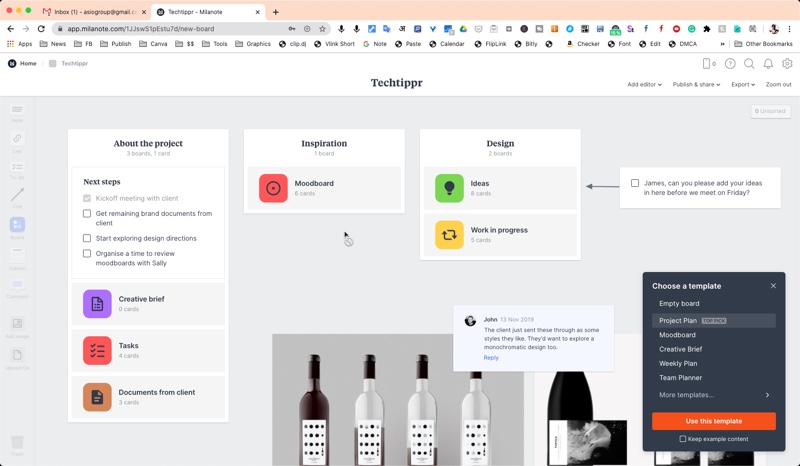Open the Tasks board icon

(x=97, y=350)
